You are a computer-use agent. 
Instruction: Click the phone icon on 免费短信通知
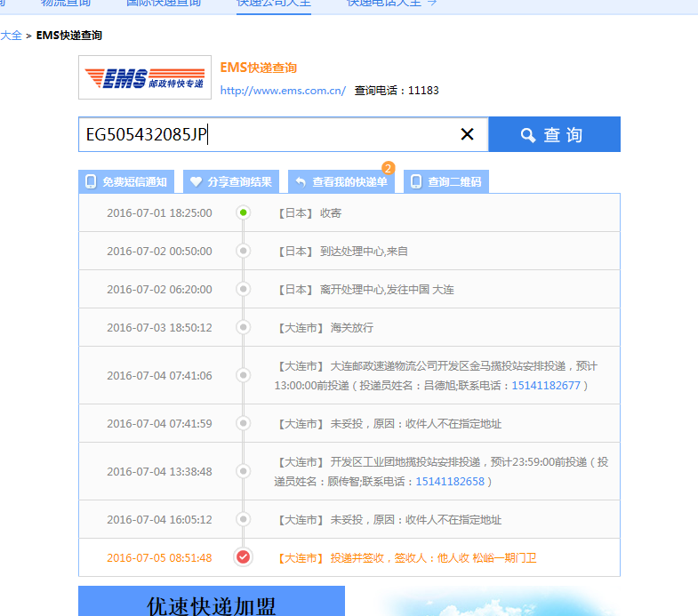(x=91, y=181)
